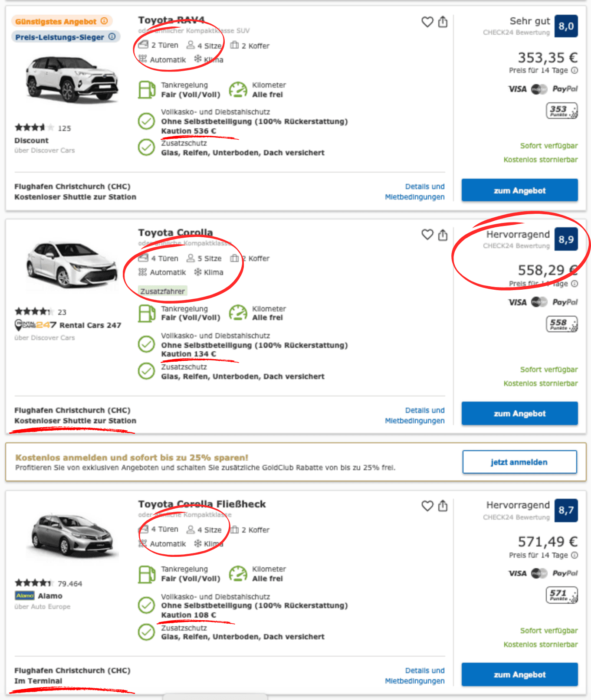Click the 353 Punkte badge

pyautogui.click(x=561, y=111)
